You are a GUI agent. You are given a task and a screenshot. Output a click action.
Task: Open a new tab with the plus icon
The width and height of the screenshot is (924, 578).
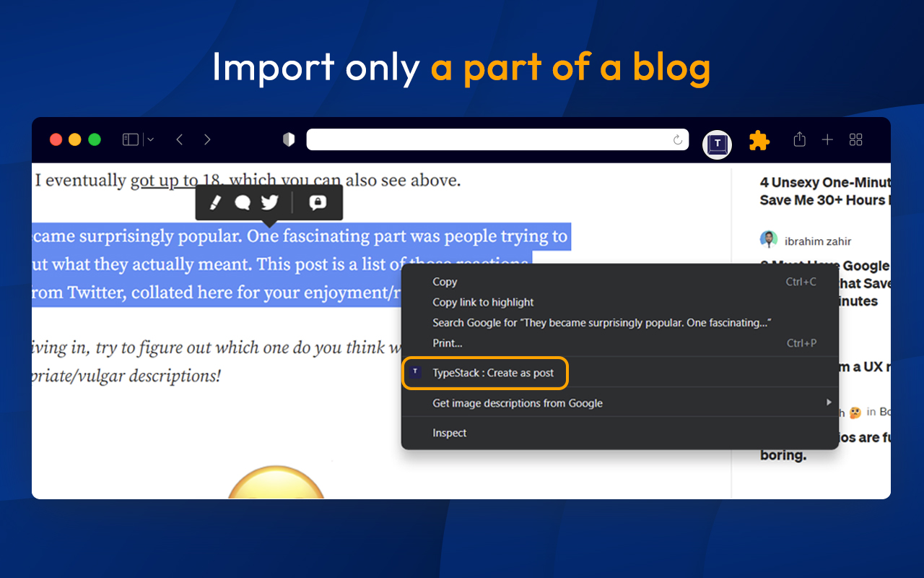point(827,139)
